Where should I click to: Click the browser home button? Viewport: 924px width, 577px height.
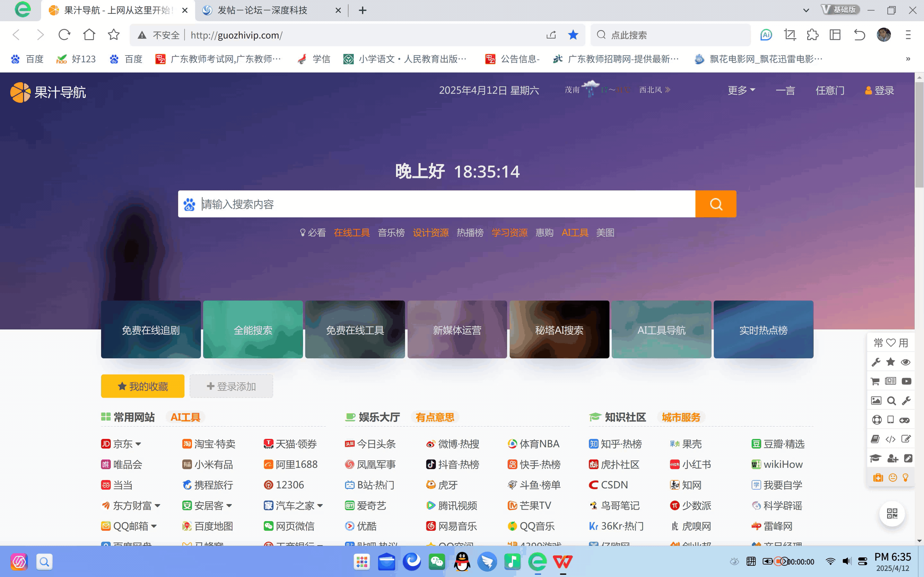coord(89,35)
